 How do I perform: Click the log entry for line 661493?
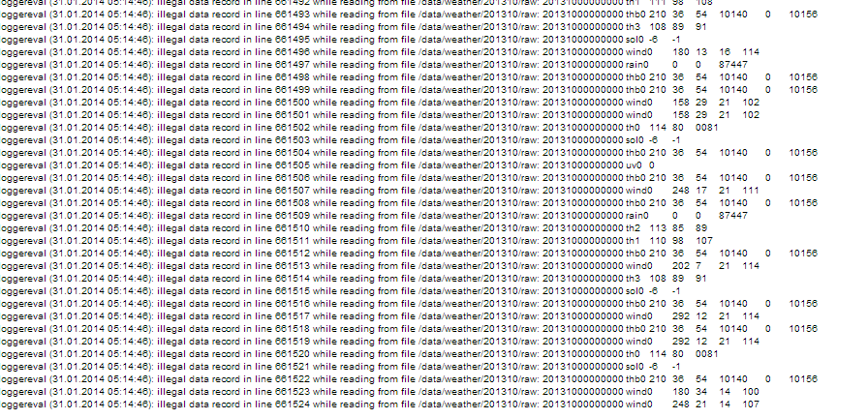click(409, 14)
